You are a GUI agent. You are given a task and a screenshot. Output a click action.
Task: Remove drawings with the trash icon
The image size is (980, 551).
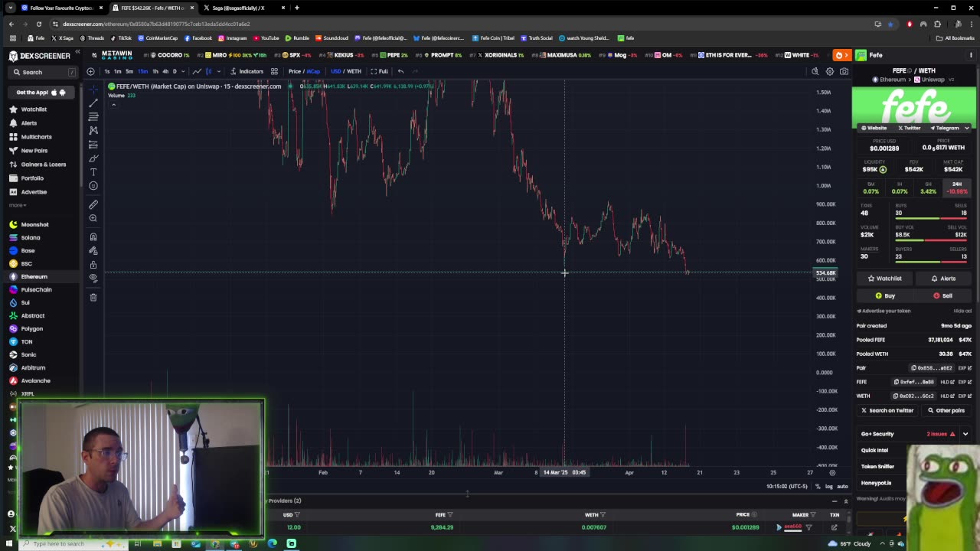93,297
